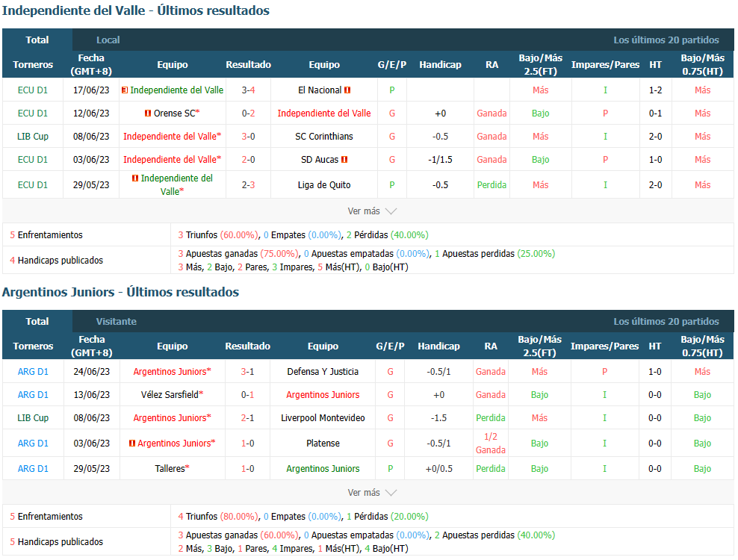The width and height of the screenshot is (738, 560).
Task: Click the 2-1 result against Liverpool Montevideo
Action: pos(247,417)
